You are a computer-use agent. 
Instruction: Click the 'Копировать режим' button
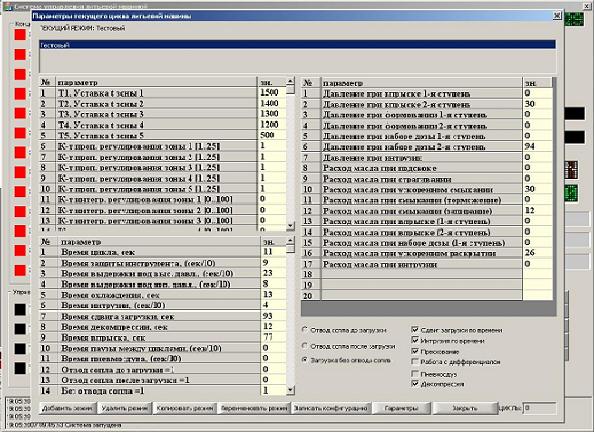click(x=185, y=408)
